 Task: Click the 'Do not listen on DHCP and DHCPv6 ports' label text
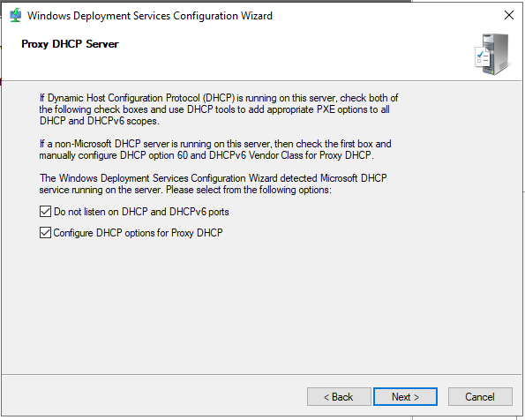141,212
